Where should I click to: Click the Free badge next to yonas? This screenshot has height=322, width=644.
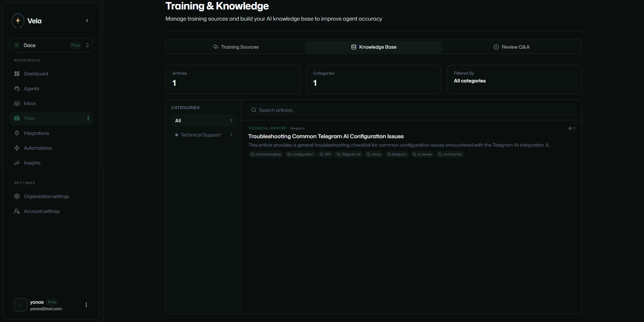click(x=52, y=302)
